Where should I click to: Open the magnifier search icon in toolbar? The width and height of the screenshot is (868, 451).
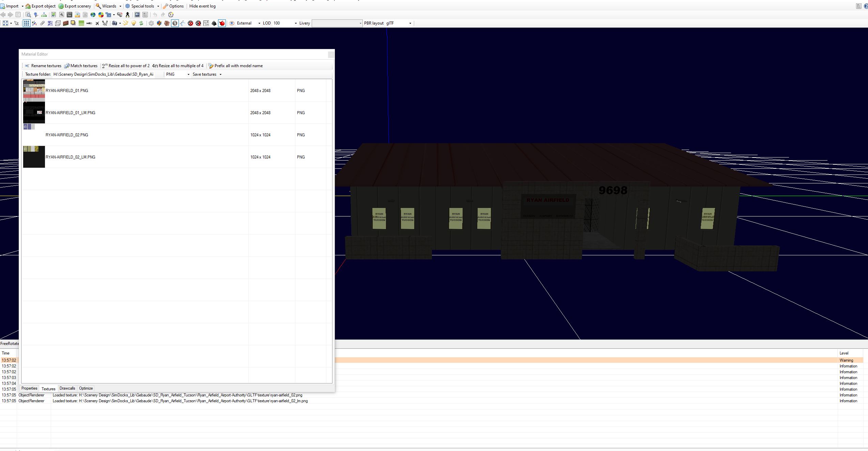click(x=28, y=15)
